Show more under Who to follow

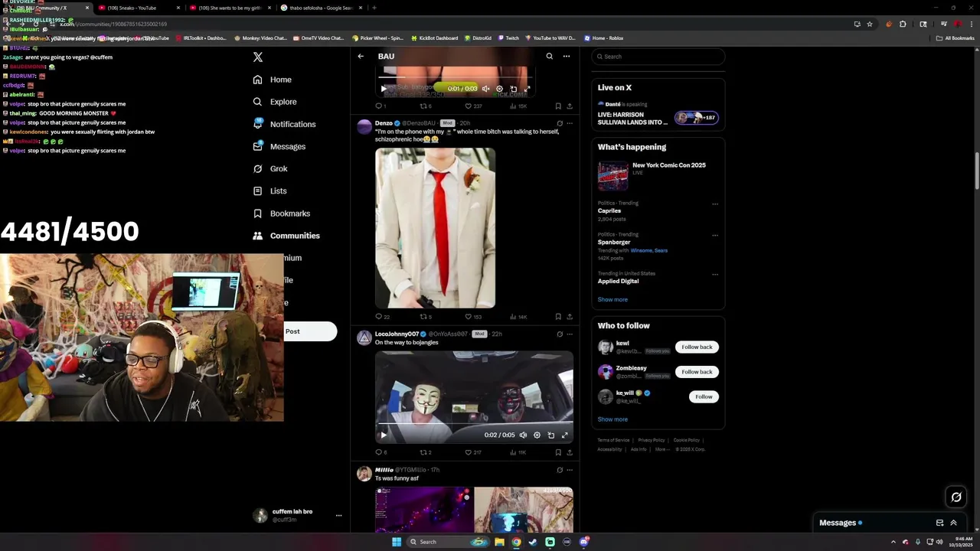click(x=612, y=419)
